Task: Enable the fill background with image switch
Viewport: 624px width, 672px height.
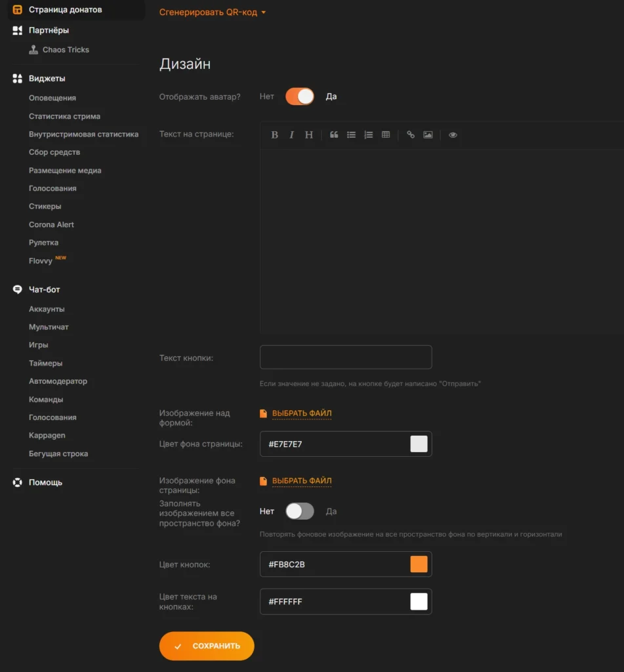Action: click(x=300, y=511)
